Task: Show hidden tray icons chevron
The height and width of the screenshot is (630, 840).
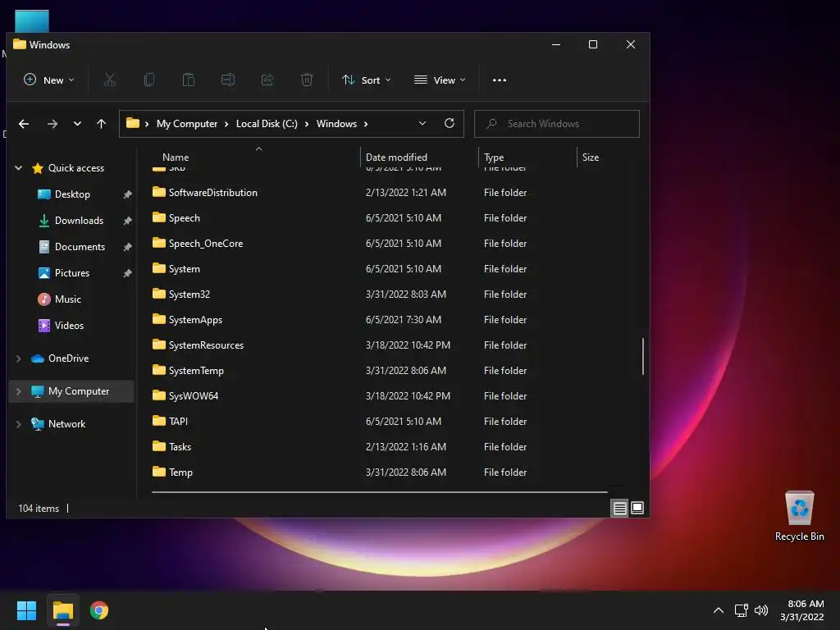Action: coord(719,610)
